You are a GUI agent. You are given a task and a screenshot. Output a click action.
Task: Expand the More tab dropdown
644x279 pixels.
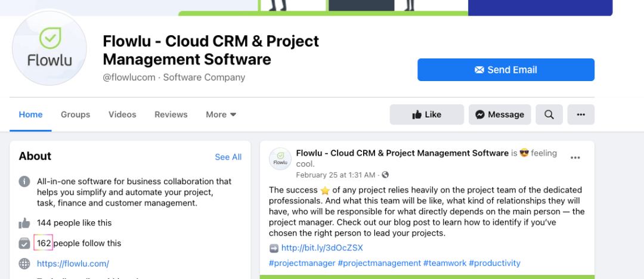point(221,114)
